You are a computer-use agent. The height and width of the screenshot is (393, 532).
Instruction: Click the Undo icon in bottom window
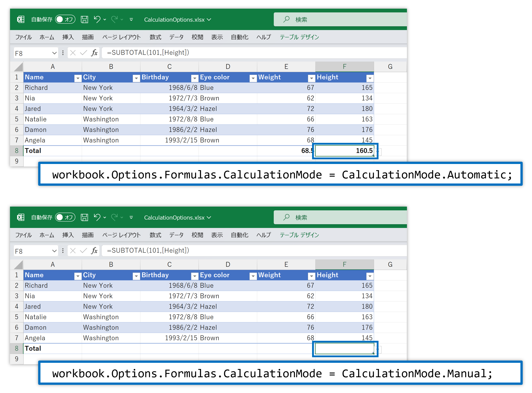[97, 217]
